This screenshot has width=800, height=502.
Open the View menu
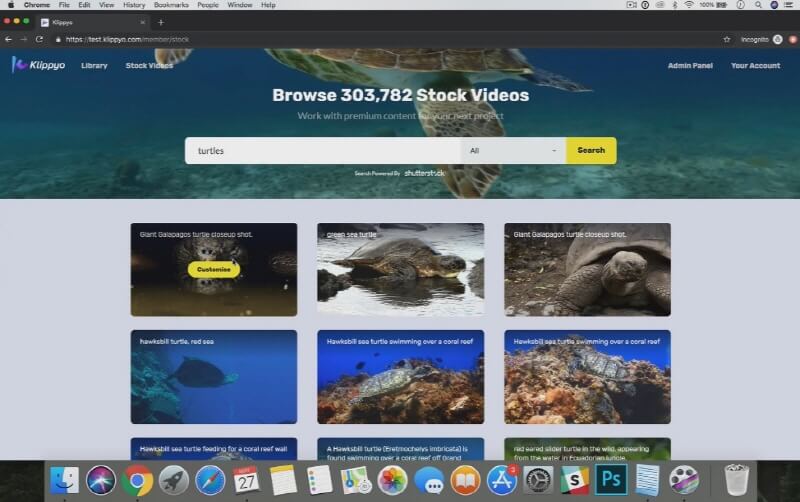coord(106,5)
